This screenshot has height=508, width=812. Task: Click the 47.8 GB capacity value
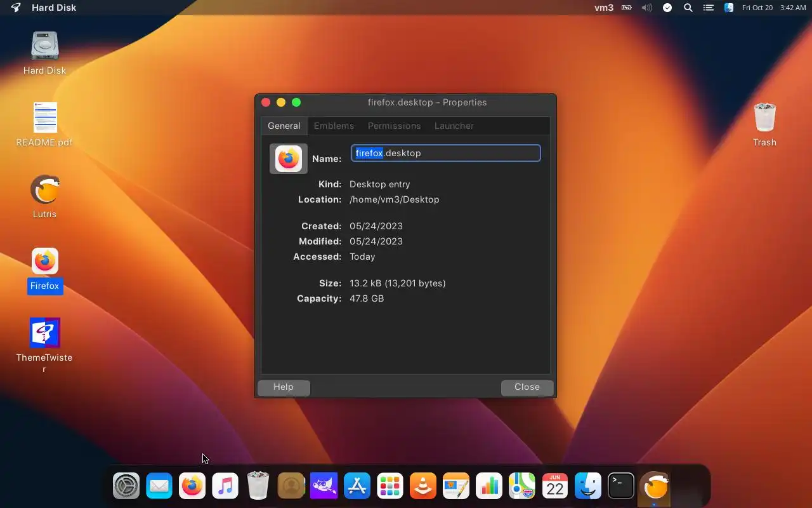point(367,298)
